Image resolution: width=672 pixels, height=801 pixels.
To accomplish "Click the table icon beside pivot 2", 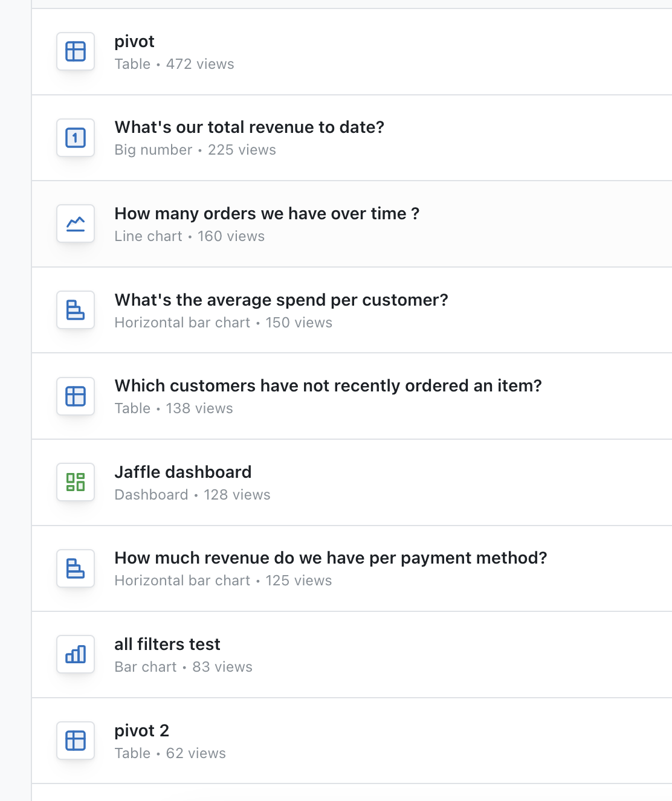I will (x=76, y=741).
